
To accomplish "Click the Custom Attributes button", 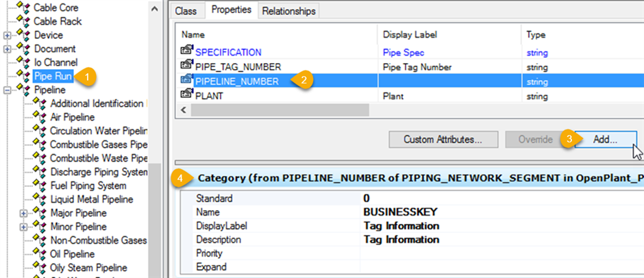I will (441, 139).
